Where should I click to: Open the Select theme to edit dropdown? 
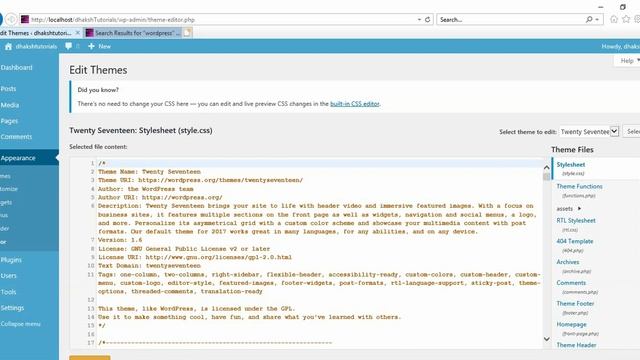coord(589,131)
